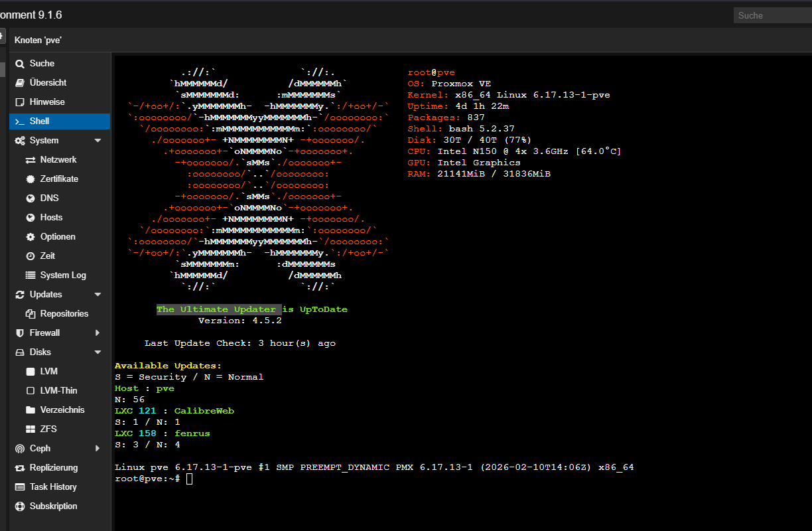This screenshot has width=812, height=531.
Task: Open Ceph via its icon
Action: [x=20, y=449]
